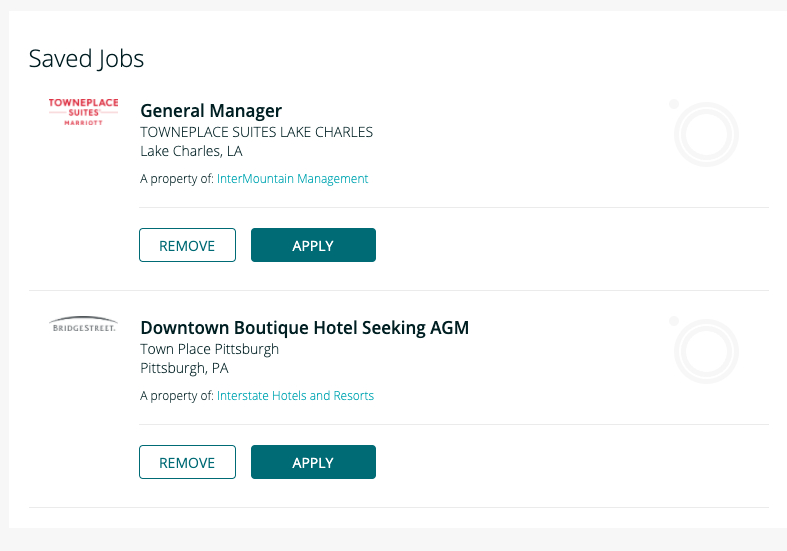This screenshot has width=787, height=551.
Task: Open Interstate Hotels and Resorts link
Action: tap(295, 396)
